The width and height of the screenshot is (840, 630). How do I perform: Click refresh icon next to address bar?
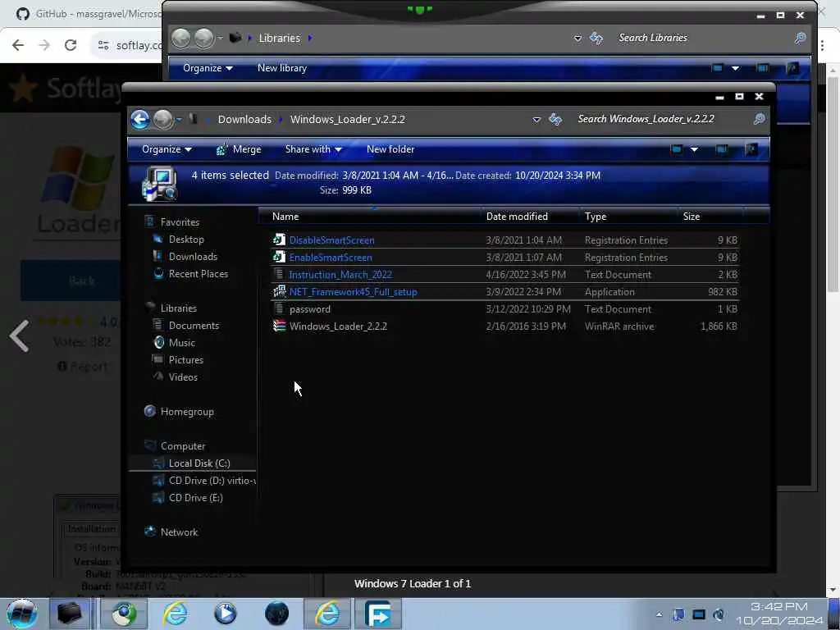555,119
